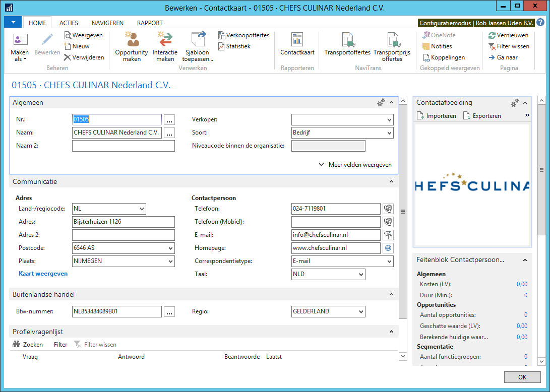Click Zoeken in Profielvragenlijst

coord(28,345)
